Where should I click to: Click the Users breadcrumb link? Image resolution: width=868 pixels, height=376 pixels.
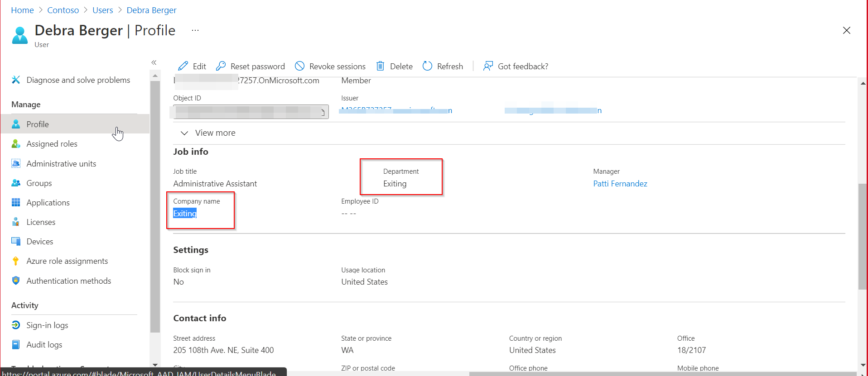point(103,10)
